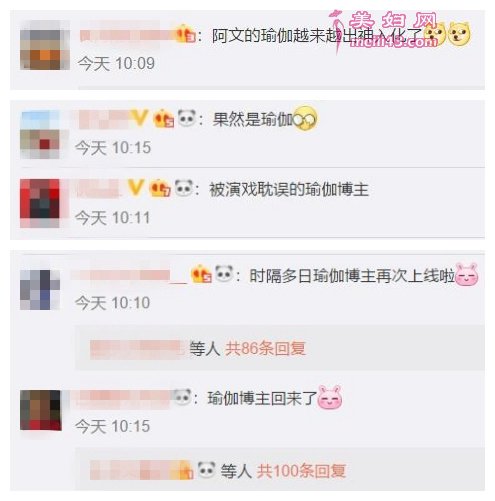Click the membership crown badge on 时隔多日 comment
This screenshot has width=495, height=501.
201,274
